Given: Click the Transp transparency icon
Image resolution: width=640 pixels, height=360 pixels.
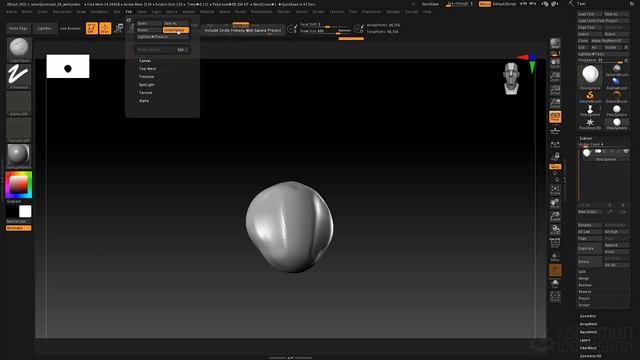Looking at the screenshot, I should point(555,257).
